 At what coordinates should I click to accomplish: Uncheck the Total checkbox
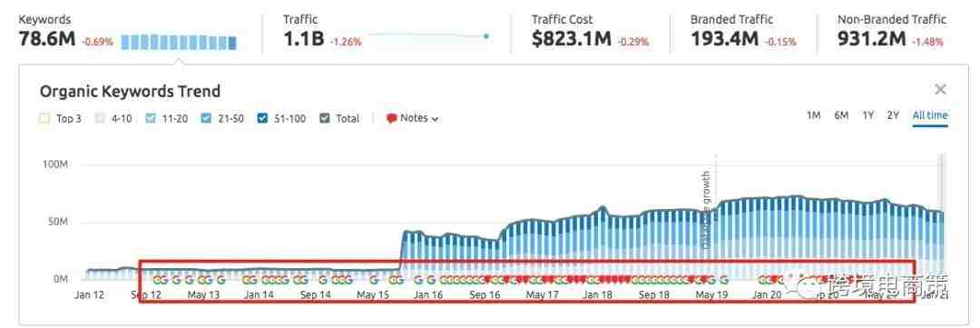click(x=324, y=118)
